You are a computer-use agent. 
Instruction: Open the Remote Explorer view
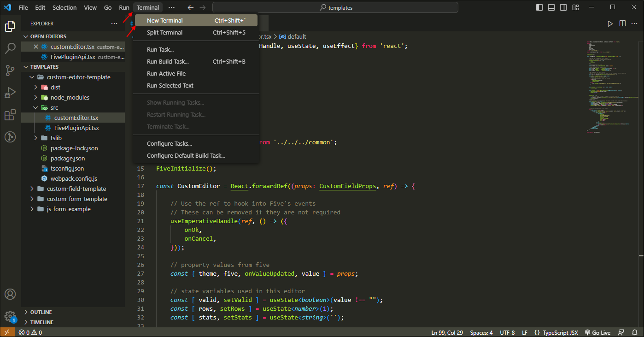(10, 136)
